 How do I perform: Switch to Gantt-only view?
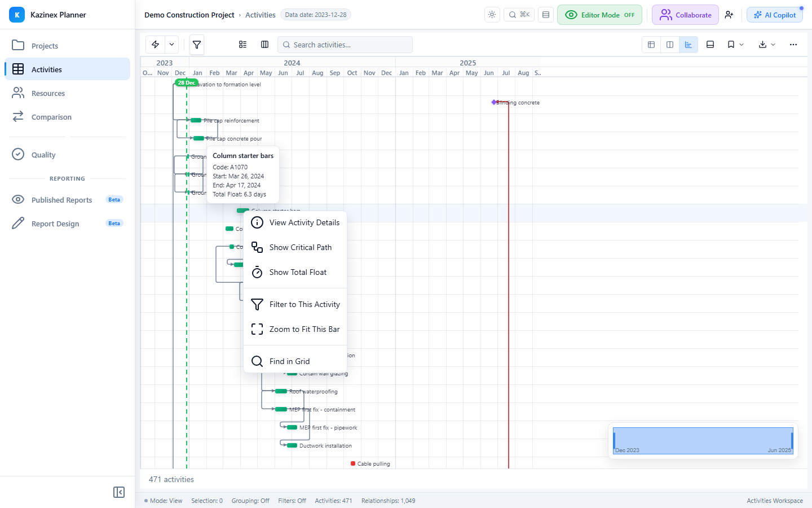[x=689, y=45]
